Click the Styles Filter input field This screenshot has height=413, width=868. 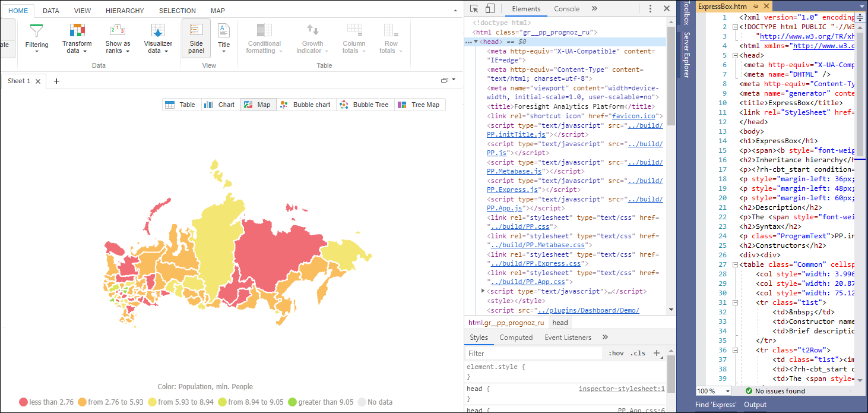(534, 353)
